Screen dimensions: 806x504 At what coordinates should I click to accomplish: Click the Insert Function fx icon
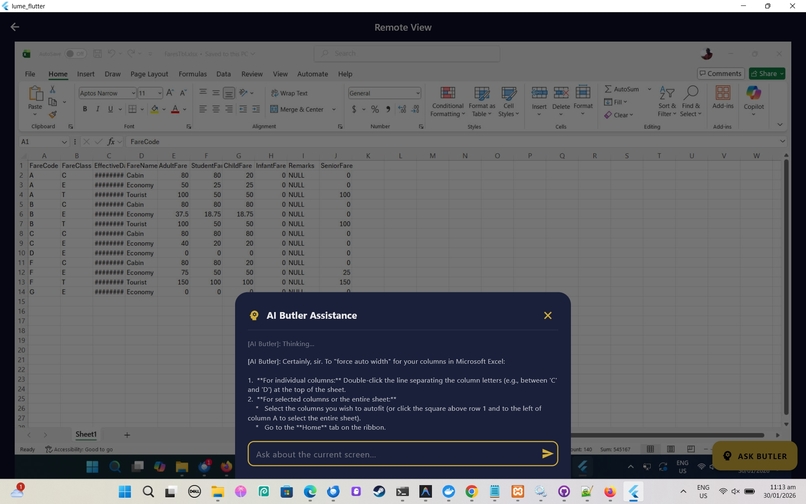pyautogui.click(x=111, y=141)
